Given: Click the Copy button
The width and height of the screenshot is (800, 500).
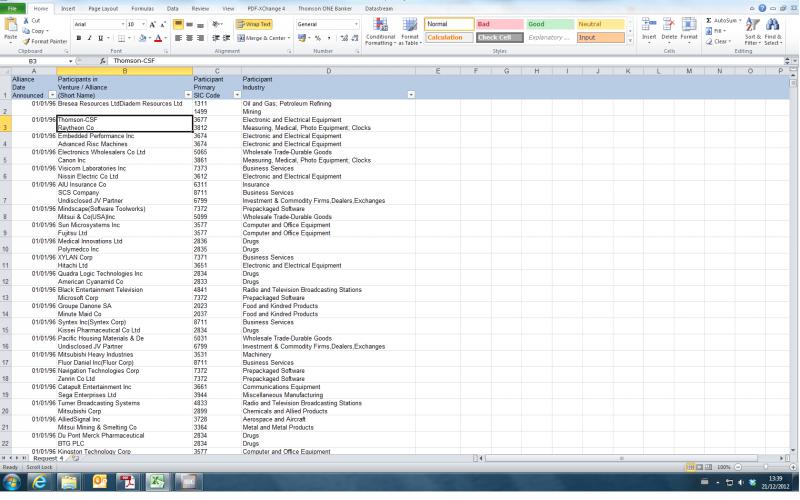Looking at the screenshot, I should tap(34, 31).
